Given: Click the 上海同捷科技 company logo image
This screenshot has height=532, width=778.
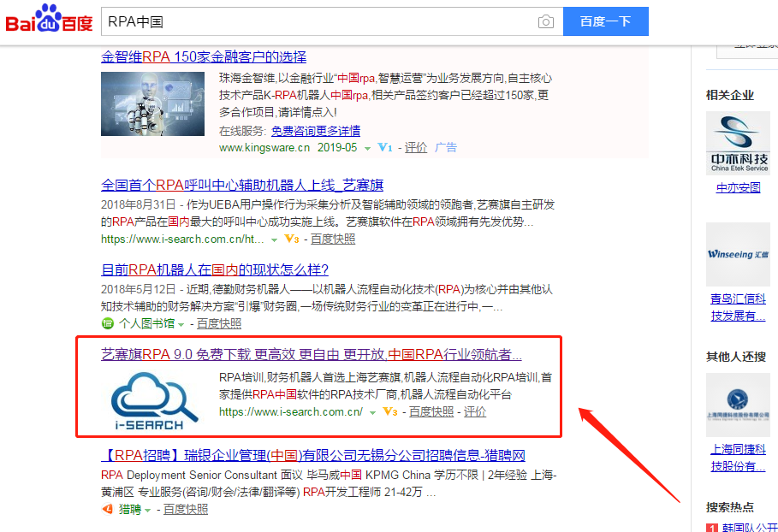Looking at the screenshot, I should coord(739,405).
